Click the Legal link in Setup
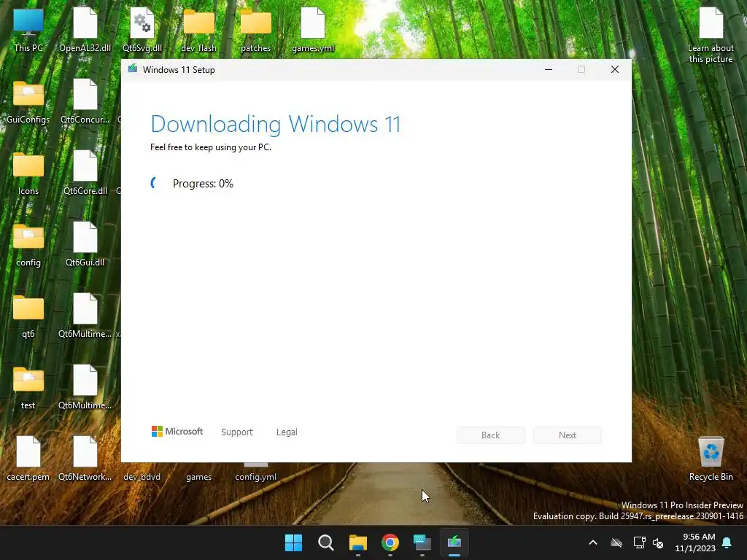The image size is (747, 560). tap(287, 432)
